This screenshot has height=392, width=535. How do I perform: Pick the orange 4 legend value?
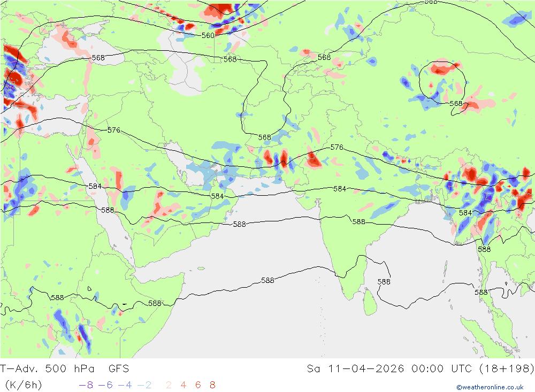[183, 385]
